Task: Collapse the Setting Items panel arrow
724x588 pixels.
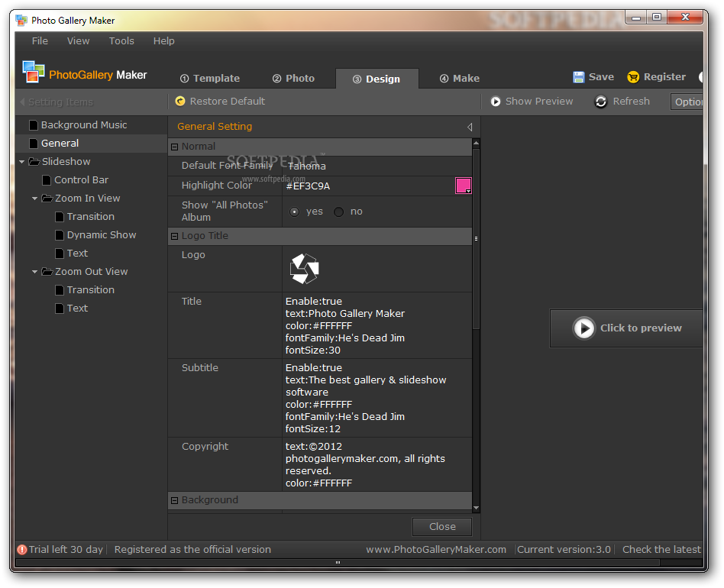Action: pos(22,102)
